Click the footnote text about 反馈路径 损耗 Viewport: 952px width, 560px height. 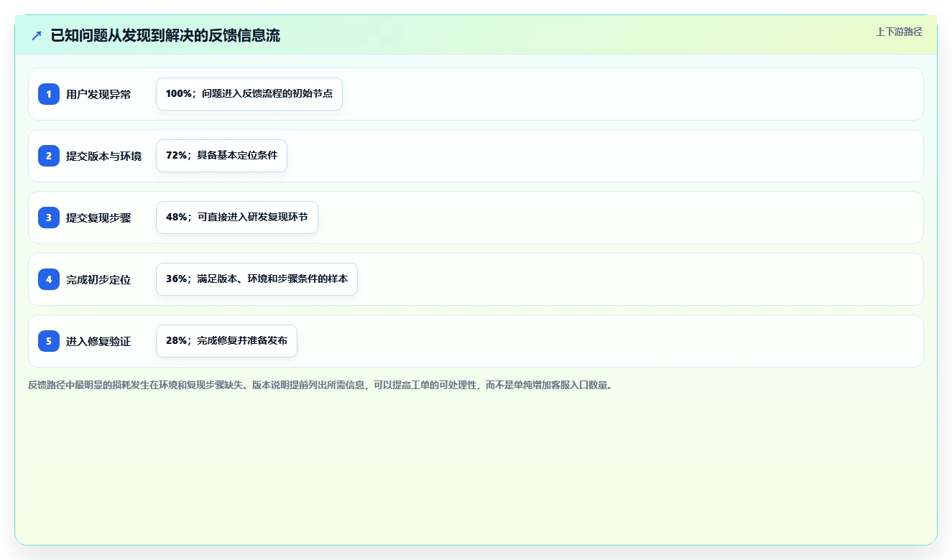320,385
